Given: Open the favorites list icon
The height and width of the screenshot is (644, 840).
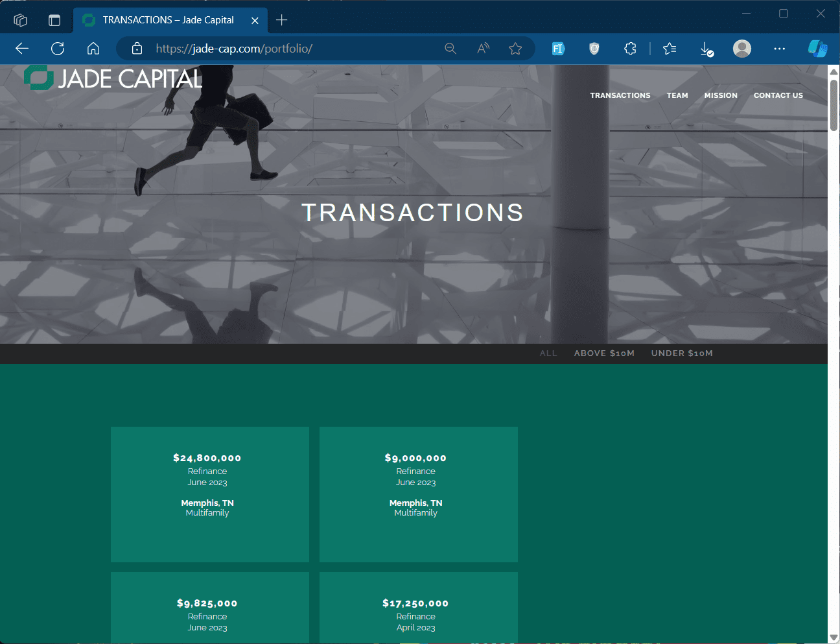Looking at the screenshot, I should tap(670, 49).
